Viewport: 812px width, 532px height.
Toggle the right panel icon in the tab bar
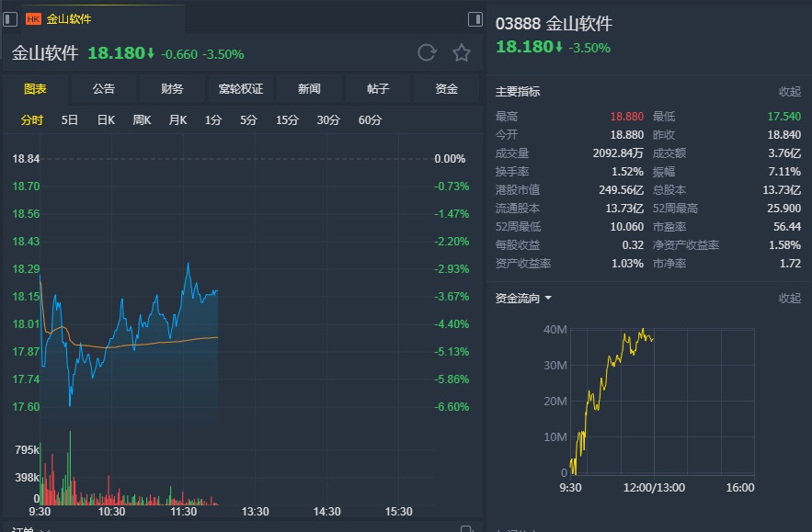click(x=475, y=18)
